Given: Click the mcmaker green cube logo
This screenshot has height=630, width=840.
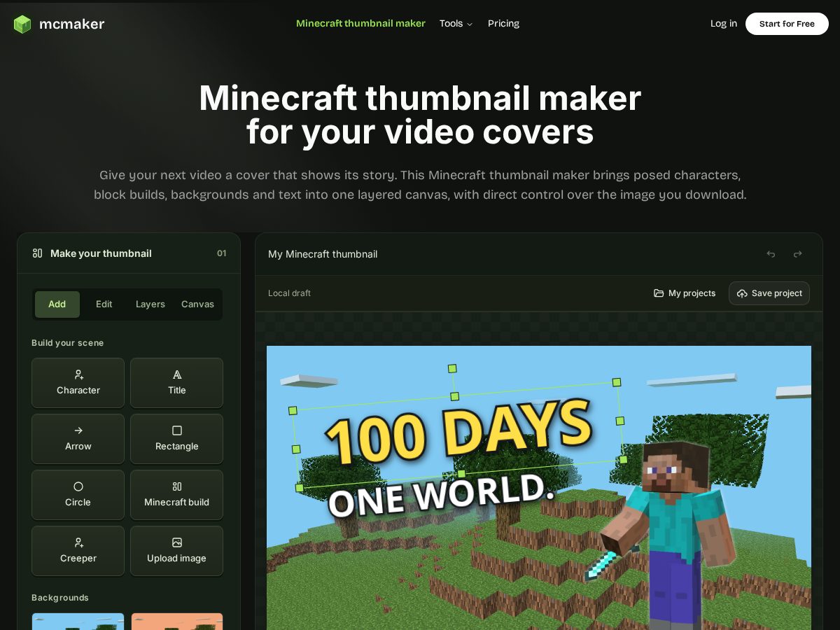Looking at the screenshot, I should coord(22,24).
